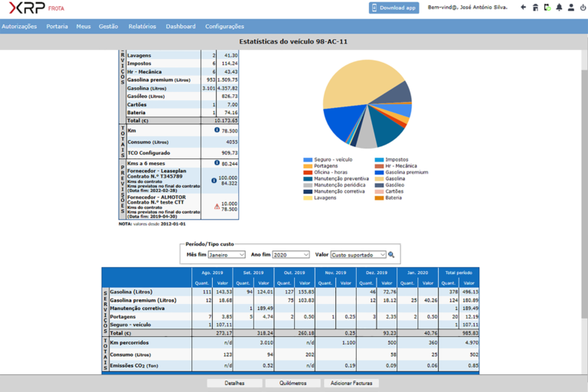Click the power logout icon
The height and width of the screenshot is (392, 588).
click(x=583, y=8)
